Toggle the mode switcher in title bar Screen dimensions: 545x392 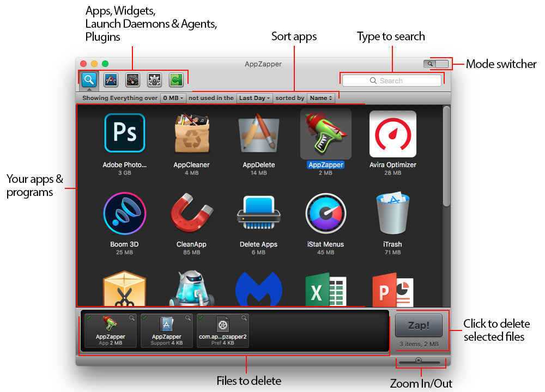436,64
